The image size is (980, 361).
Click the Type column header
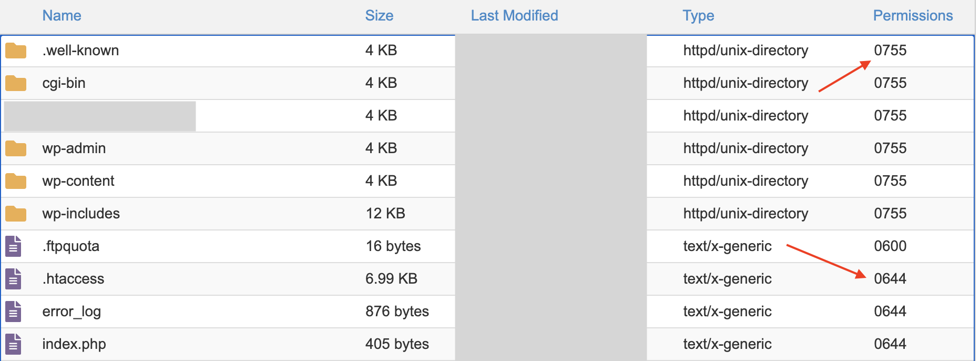tap(698, 15)
